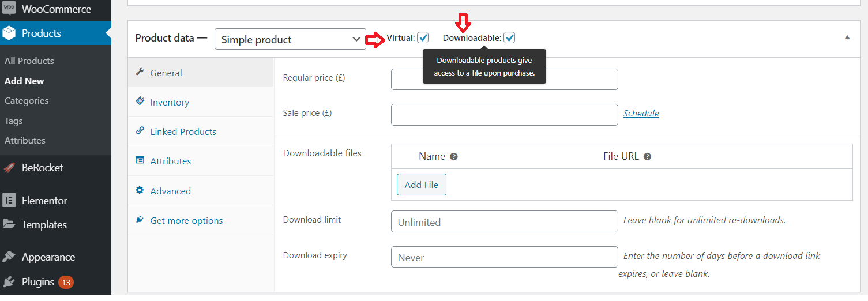Click the Plugins plug icon
The height and width of the screenshot is (301, 868).
click(x=9, y=282)
